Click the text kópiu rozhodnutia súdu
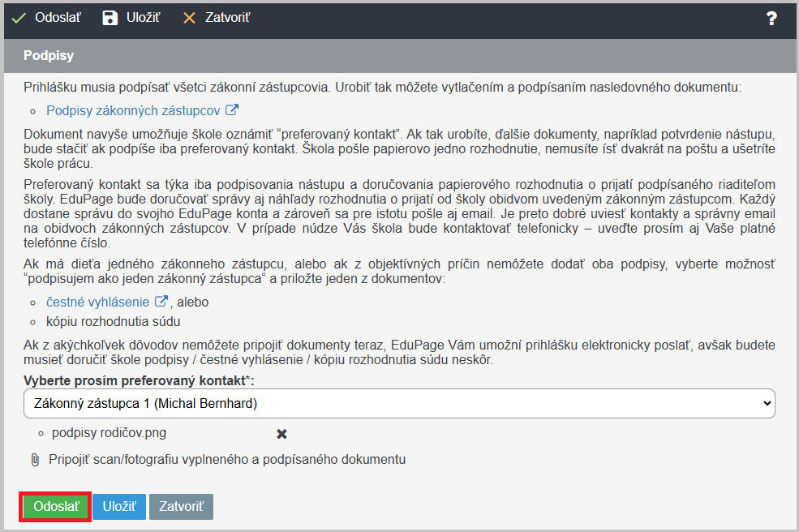Viewport: 799px width, 532px height. (x=113, y=322)
